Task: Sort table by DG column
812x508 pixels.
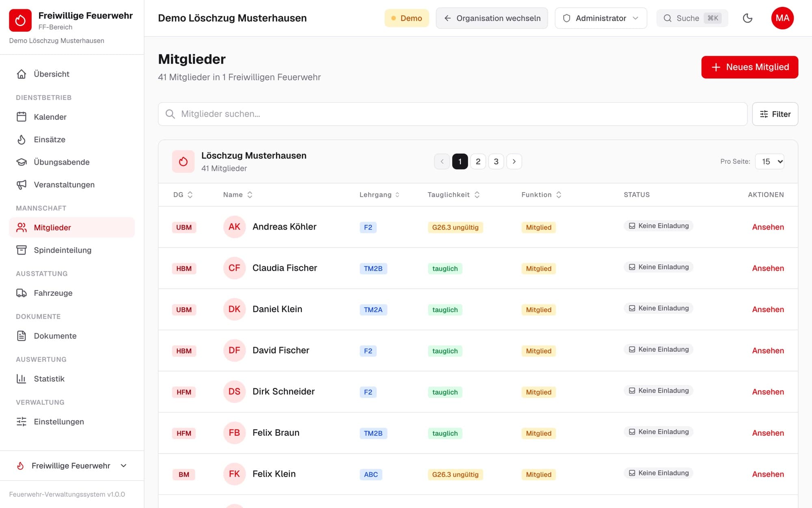Action: 183,195
